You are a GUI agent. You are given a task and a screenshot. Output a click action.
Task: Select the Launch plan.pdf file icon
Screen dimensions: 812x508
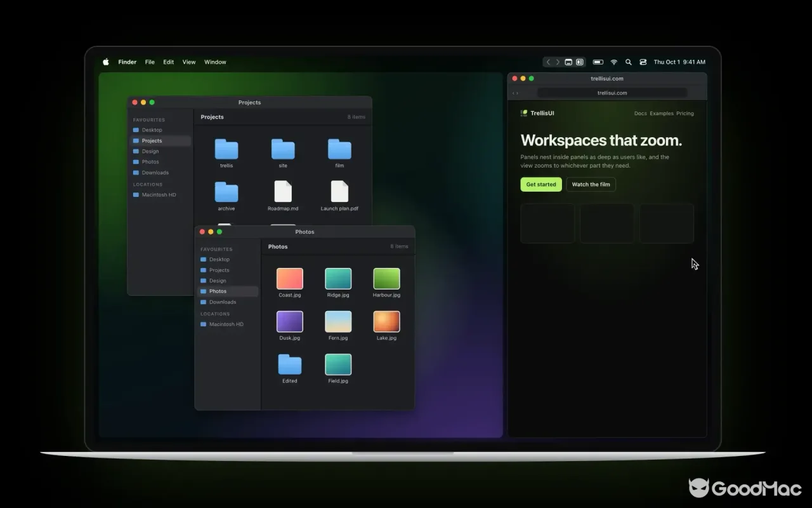click(x=339, y=192)
